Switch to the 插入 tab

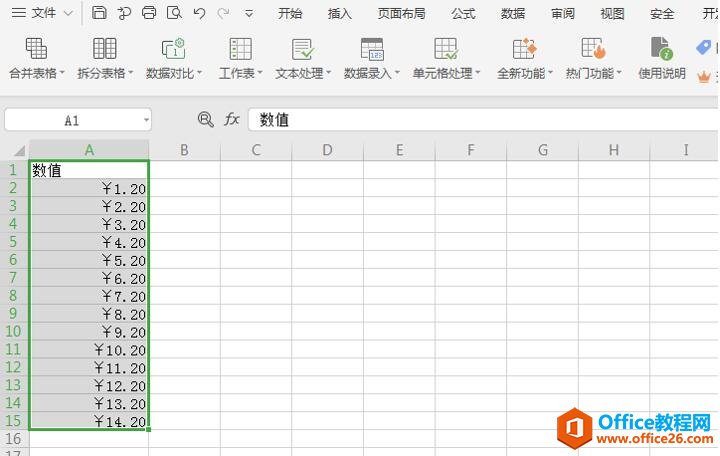pos(340,13)
